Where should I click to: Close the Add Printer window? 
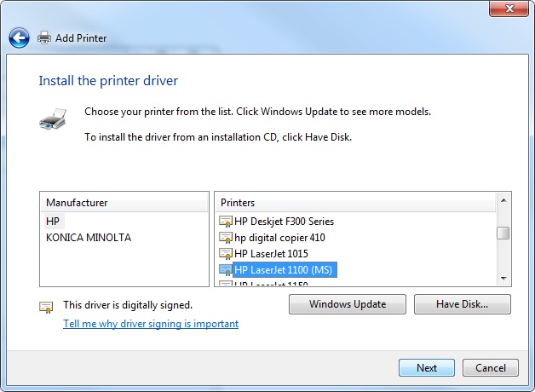509,9
